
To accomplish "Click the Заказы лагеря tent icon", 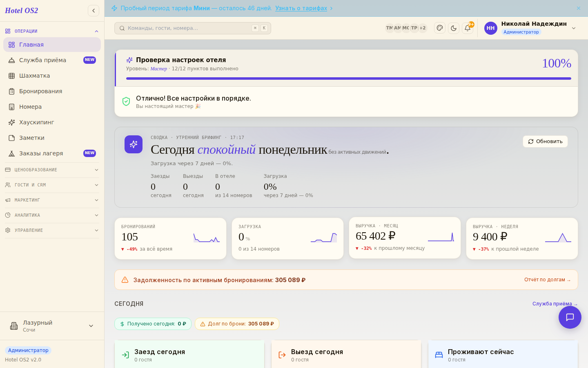I will tap(11, 153).
